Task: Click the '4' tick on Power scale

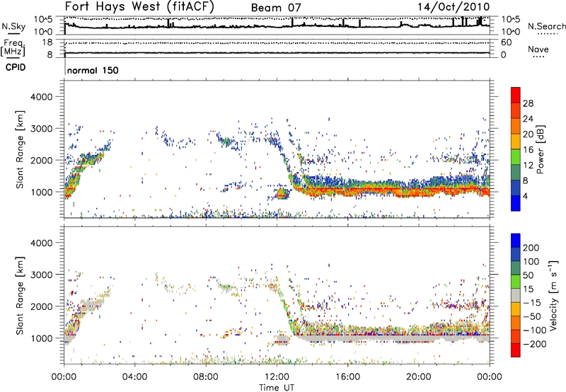Action: click(525, 196)
